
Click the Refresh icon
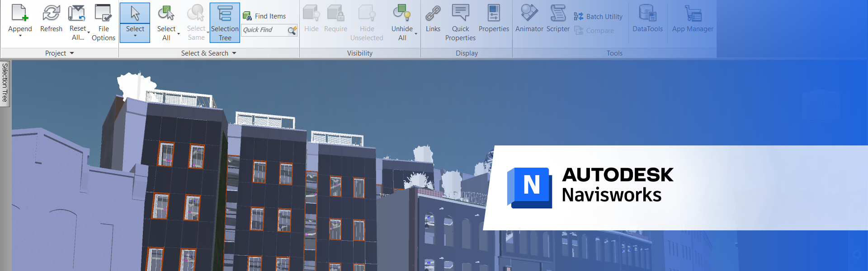point(51,14)
